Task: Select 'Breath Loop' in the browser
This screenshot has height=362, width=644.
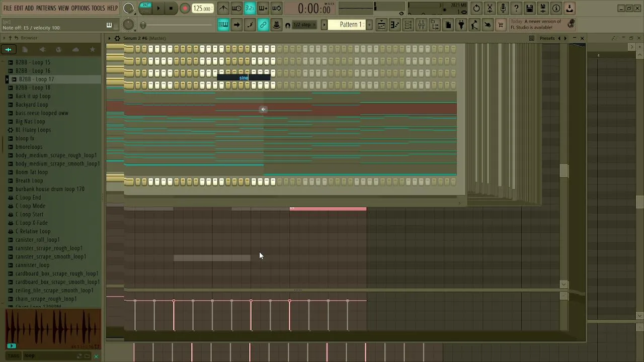Action: (x=29, y=180)
